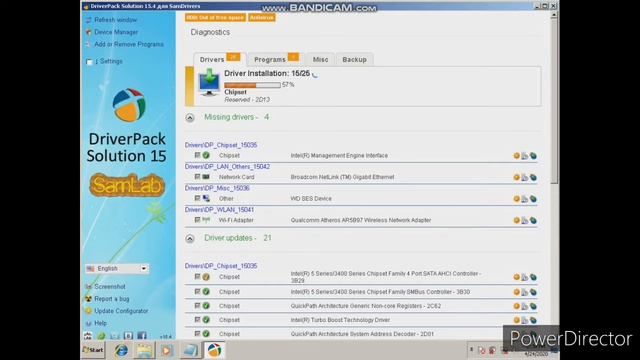Open the Drivers\DP_LAN_Others_15042 link

[227, 167]
